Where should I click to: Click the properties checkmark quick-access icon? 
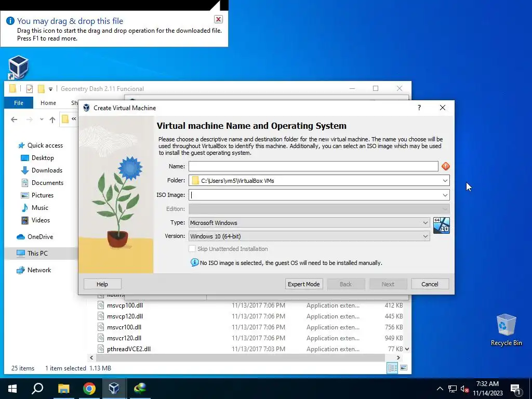[30, 89]
